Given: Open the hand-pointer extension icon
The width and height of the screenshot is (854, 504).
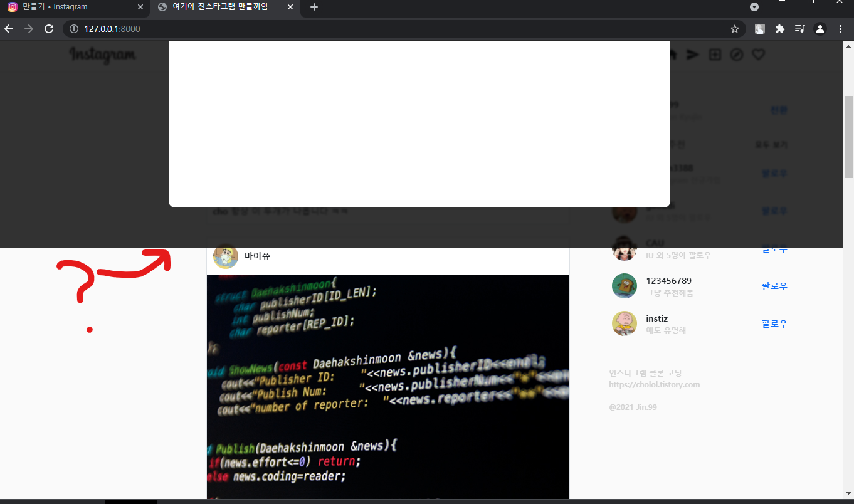Looking at the screenshot, I should coord(759,29).
